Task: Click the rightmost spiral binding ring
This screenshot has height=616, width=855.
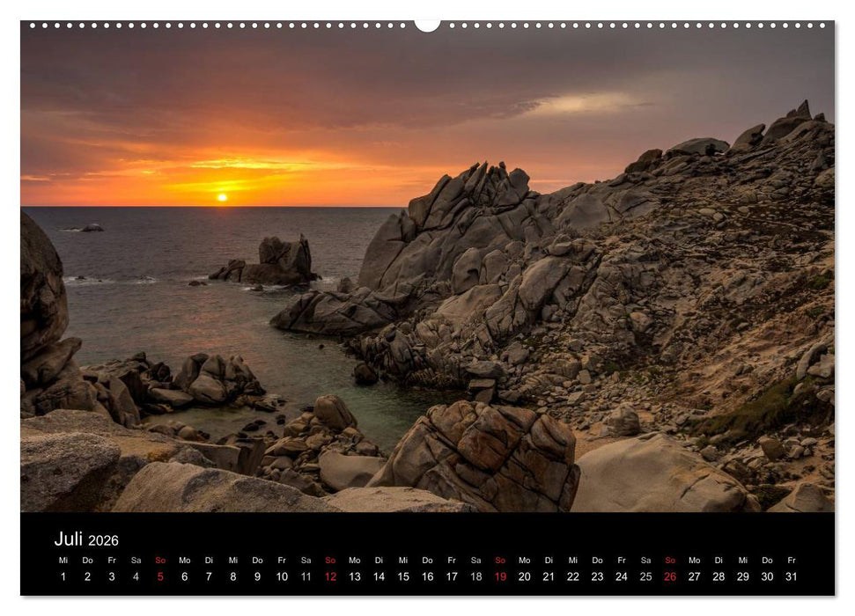Action: 822,27
